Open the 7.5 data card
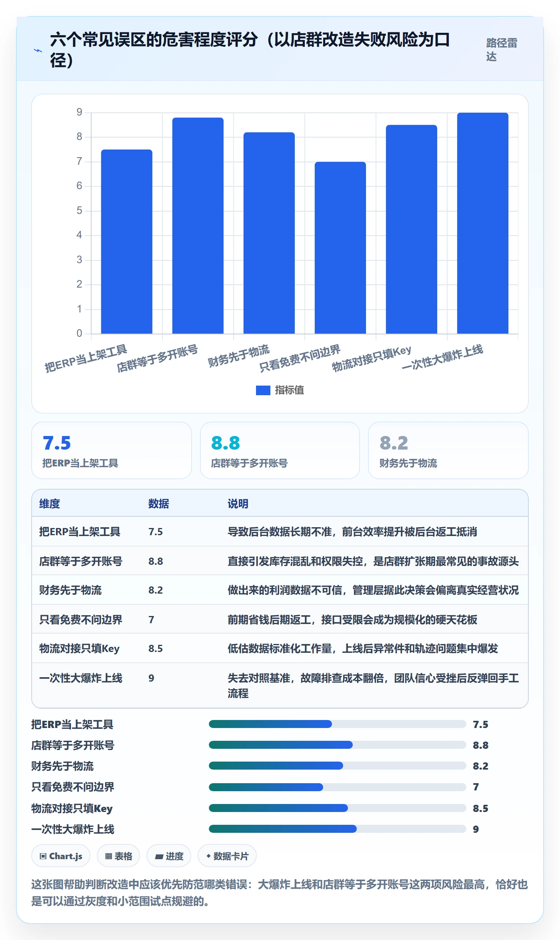This screenshot has height=940, width=560. tap(112, 450)
